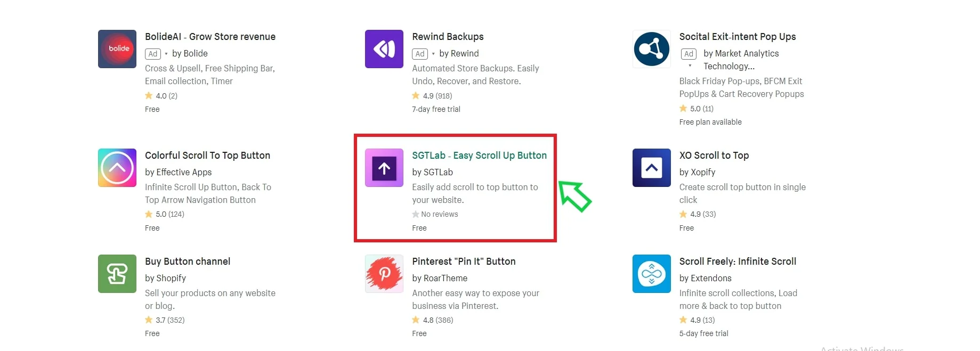This screenshot has width=980, height=351.
Task: Click the SGTLab purple up-arrow icon
Action: click(384, 168)
